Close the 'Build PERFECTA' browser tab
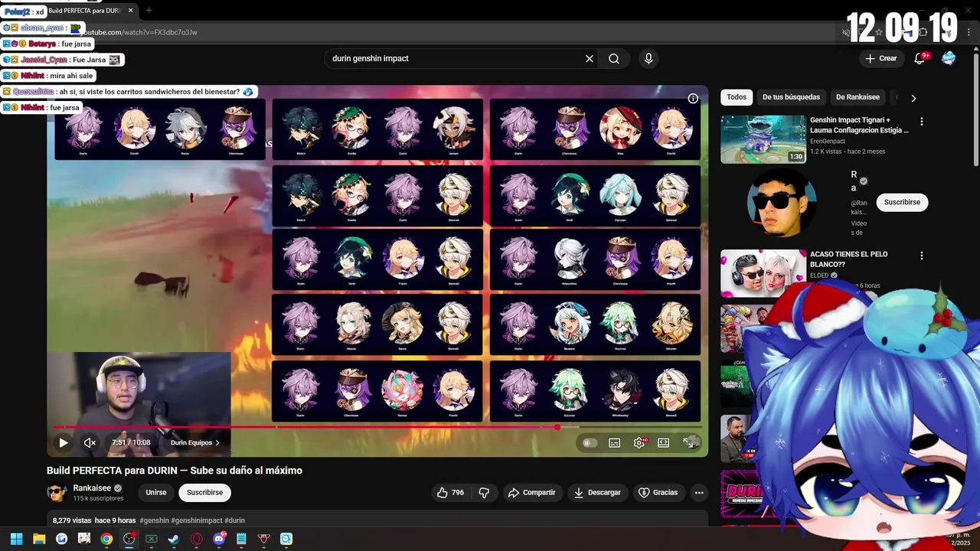The image size is (980, 551). tap(131, 11)
